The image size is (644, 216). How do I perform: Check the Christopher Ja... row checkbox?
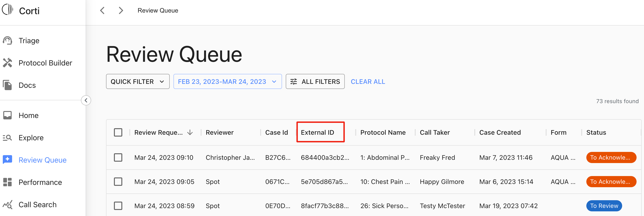tap(118, 157)
